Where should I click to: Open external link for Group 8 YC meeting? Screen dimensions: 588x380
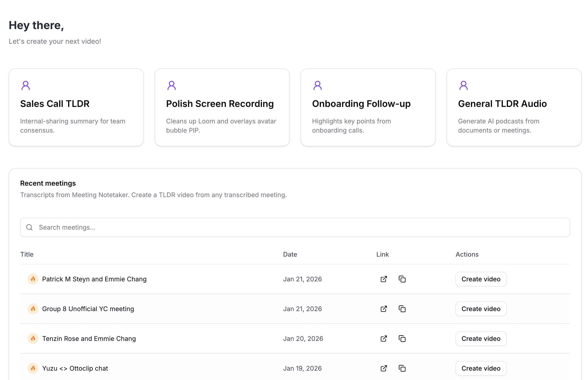tap(384, 309)
